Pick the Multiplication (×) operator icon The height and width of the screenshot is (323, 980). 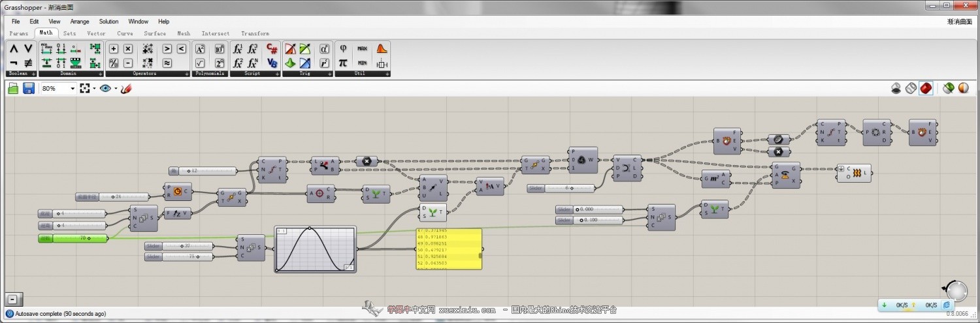128,48
